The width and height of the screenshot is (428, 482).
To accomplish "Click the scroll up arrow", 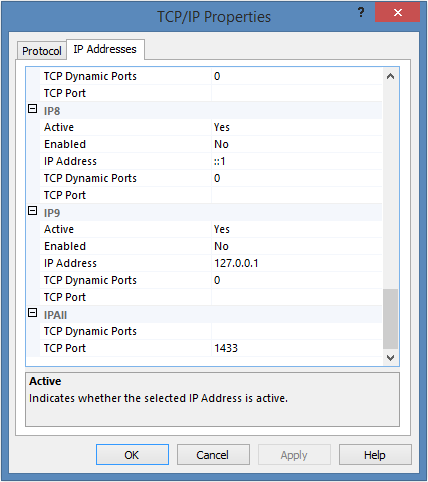I will coord(390,76).
